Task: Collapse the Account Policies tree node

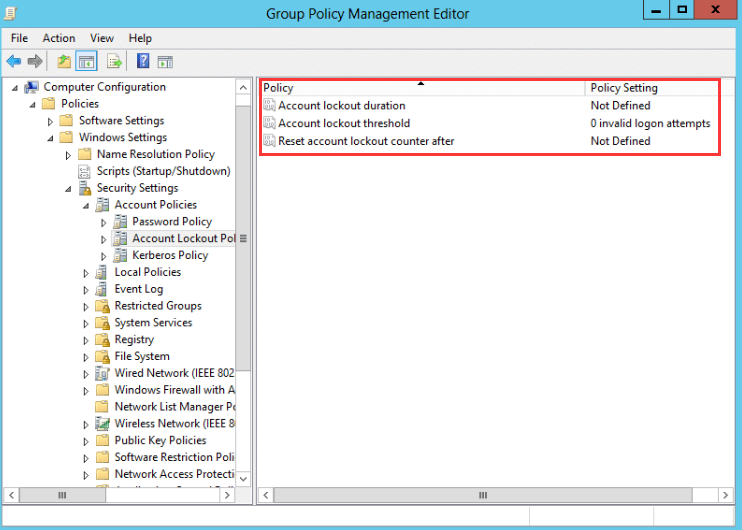Action: tap(86, 205)
